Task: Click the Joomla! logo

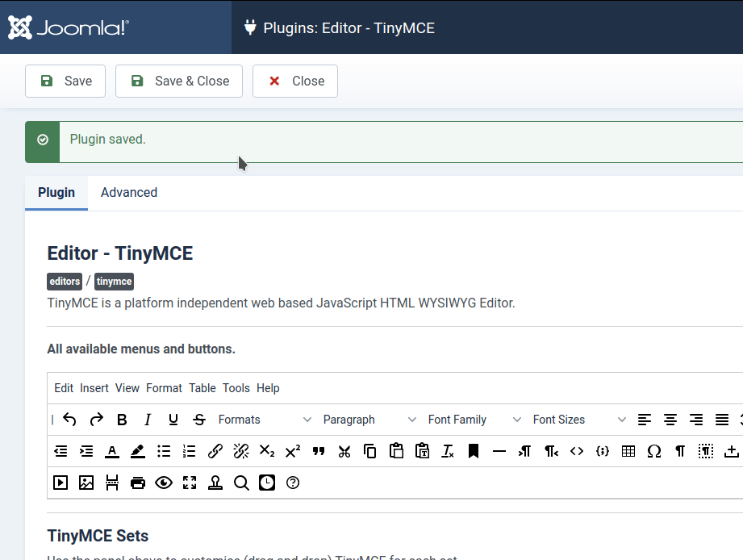Action: click(69, 27)
